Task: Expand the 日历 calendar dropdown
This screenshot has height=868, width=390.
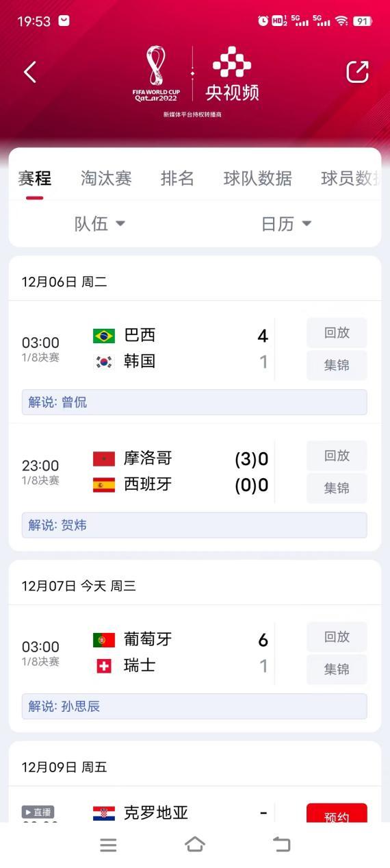Action: click(287, 223)
